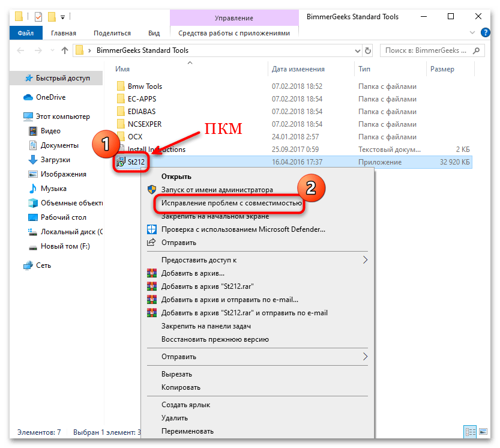Click the WinRAR icon beside 'Добавить в архив...'
Viewport: 500px width, 448px height.
pos(151,273)
